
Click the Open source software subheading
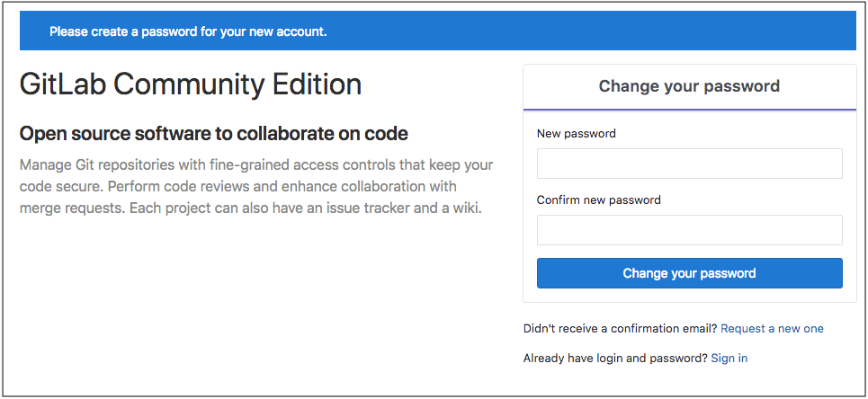[x=214, y=133]
